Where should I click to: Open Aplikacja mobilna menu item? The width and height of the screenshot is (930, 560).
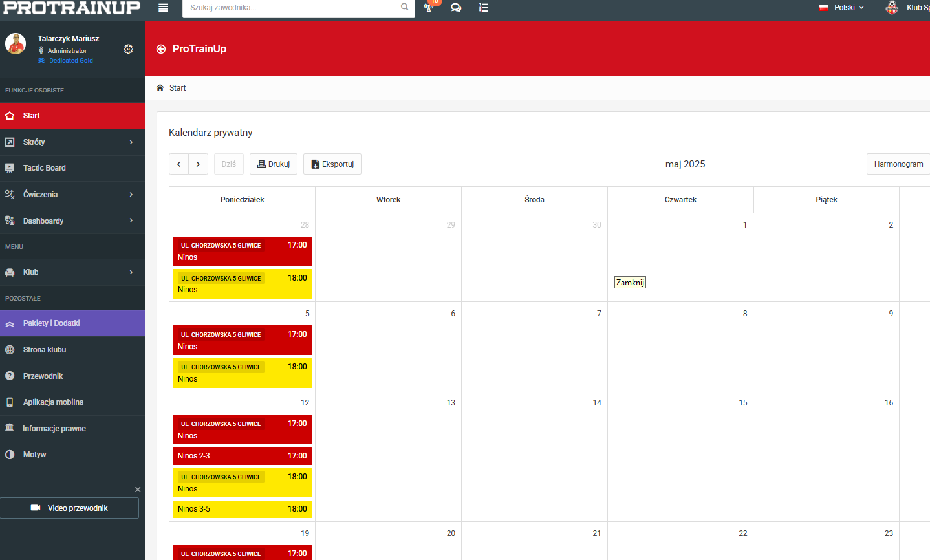(x=72, y=402)
